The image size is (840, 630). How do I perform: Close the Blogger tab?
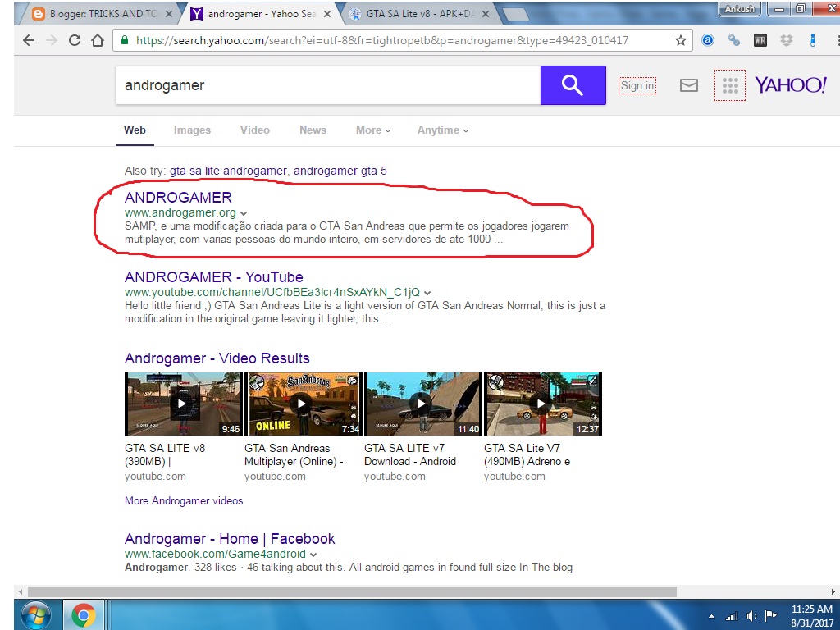[x=169, y=14]
